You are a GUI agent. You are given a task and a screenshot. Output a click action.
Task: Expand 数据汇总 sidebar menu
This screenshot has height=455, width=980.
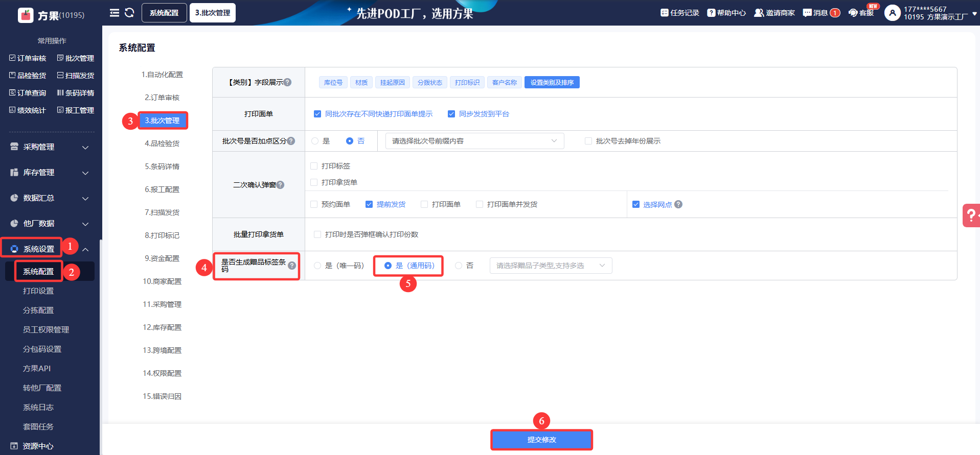[50, 198]
